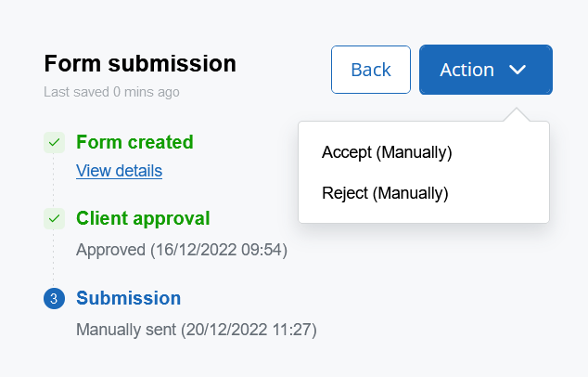Click the blue step 3 badge
This screenshot has width=588, height=377.
[54, 298]
